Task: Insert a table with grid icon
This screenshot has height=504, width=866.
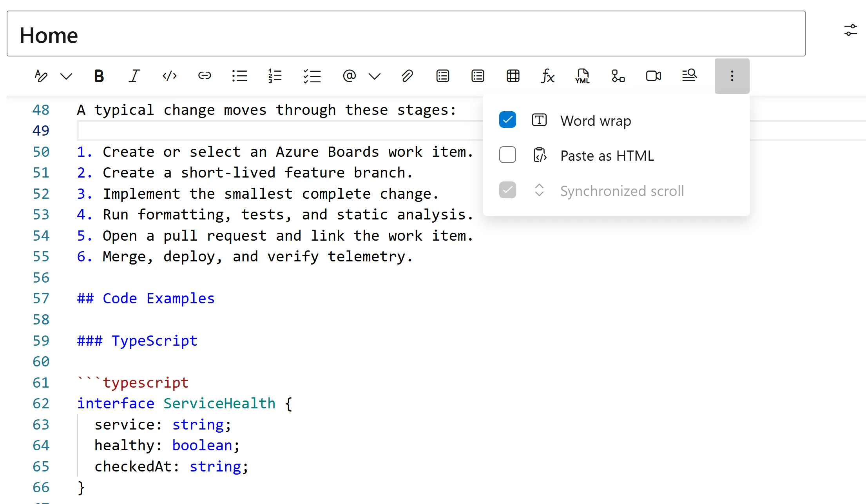Action: [x=513, y=76]
